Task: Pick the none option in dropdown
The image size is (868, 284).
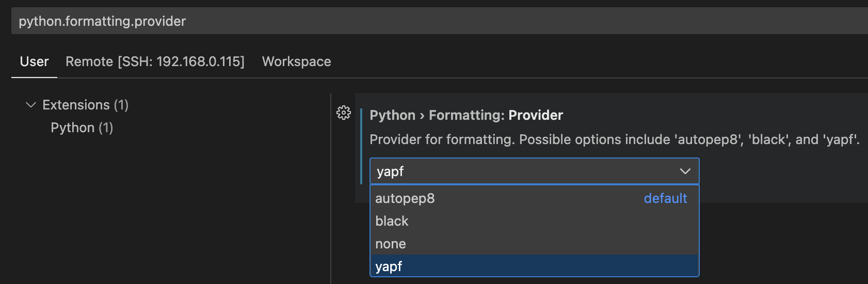Action: pos(391,244)
